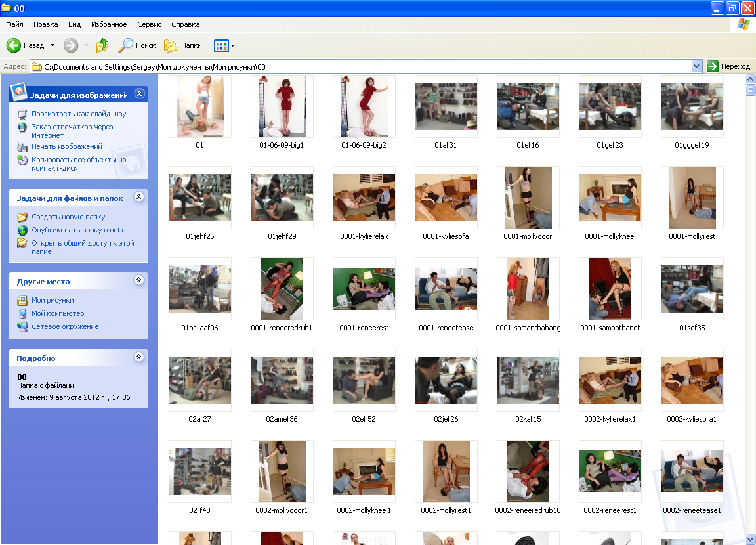This screenshot has height=545, width=756.
Task: Click file name 01jehf25
Action: (200, 236)
